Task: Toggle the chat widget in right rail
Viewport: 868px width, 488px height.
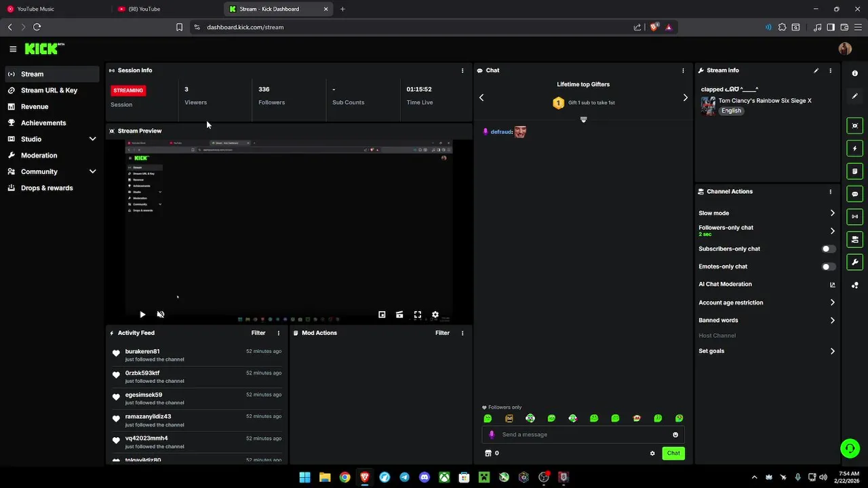Action: click(x=854, y=194)
